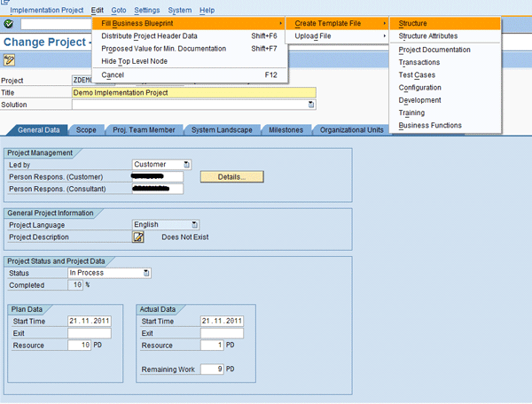
Task: Click the Plan Data Start Time field
Action: point(89,321)
